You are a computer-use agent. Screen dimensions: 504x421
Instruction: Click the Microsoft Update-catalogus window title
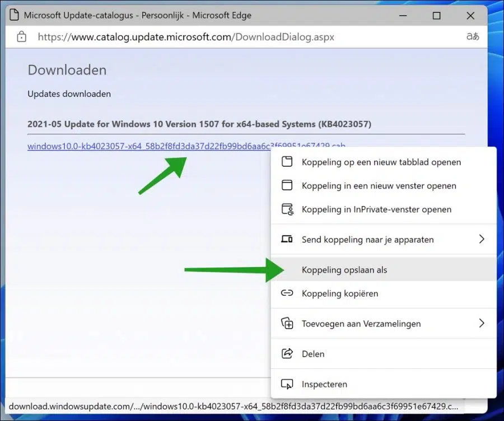pyautogui.click(x=138, y=15)
